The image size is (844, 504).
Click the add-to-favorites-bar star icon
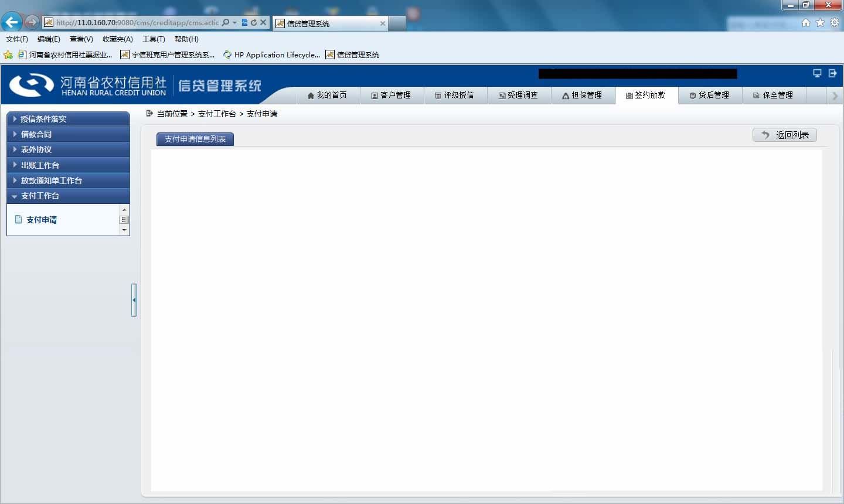coord(8,55)
